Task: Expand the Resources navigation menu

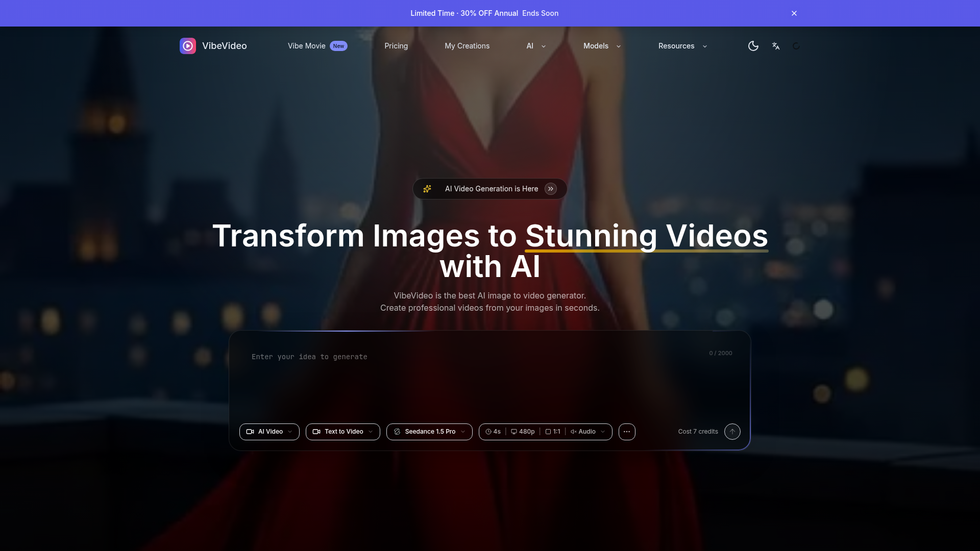Action: coord(682,46)
